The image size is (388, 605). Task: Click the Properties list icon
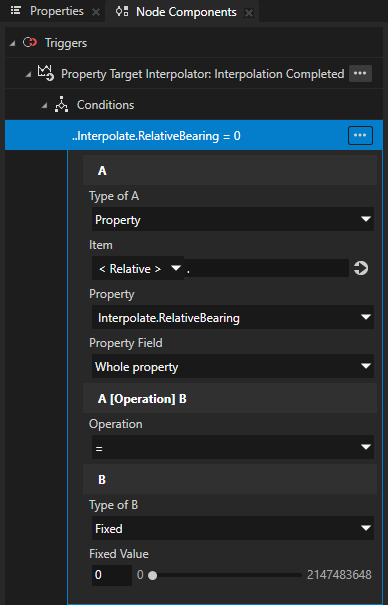[15, 10]
